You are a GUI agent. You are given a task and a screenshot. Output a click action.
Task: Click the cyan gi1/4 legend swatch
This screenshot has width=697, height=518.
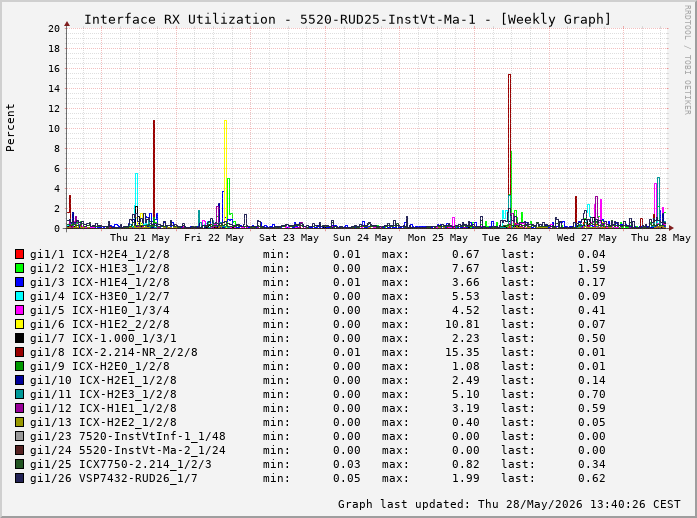click(x=20, y=296)
